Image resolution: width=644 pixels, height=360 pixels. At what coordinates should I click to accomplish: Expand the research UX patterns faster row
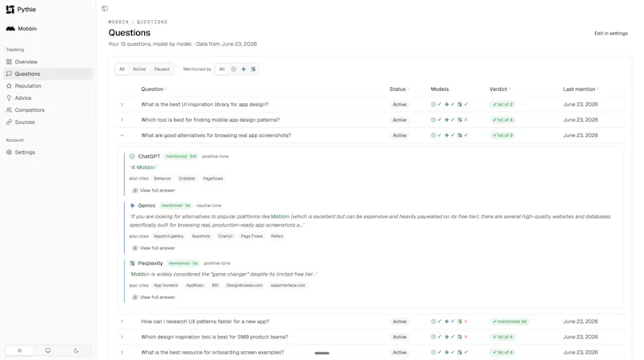tap(122, 321)
